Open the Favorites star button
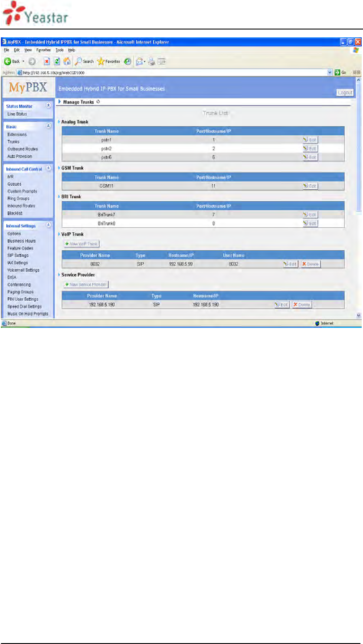 [x=108, y=61]
